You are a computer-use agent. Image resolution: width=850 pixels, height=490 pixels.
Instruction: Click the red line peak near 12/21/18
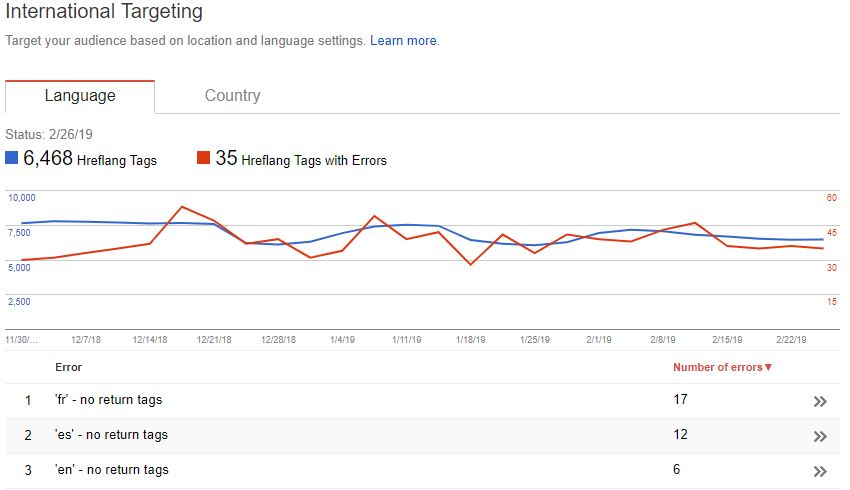click(182, 207)
